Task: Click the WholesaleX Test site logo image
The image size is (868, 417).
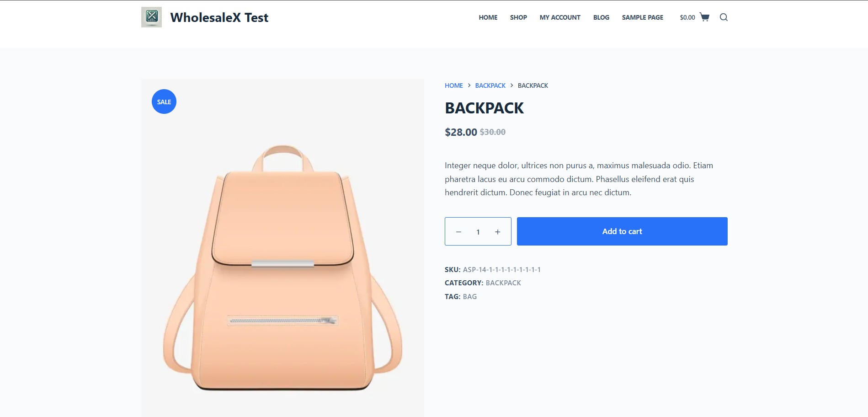Action: [151, 17]
